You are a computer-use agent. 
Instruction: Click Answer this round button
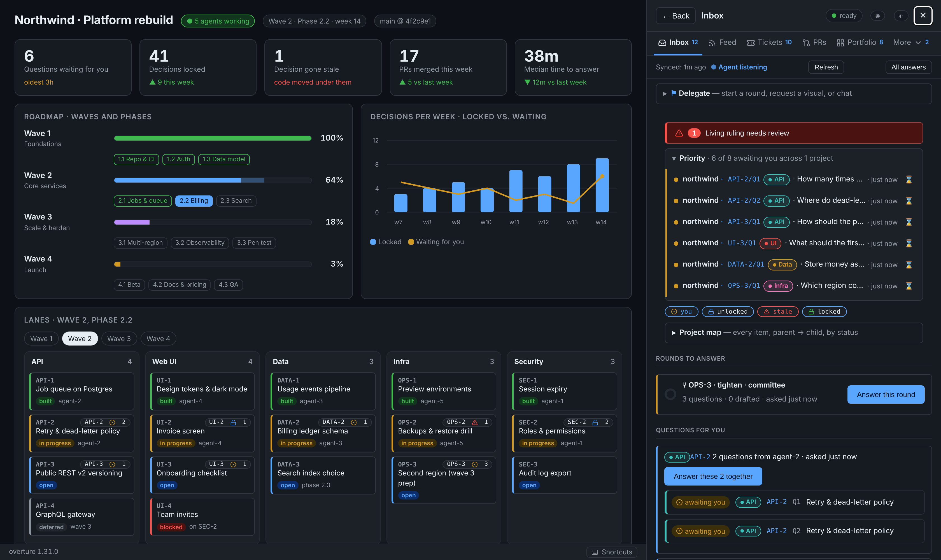point(886,394)
